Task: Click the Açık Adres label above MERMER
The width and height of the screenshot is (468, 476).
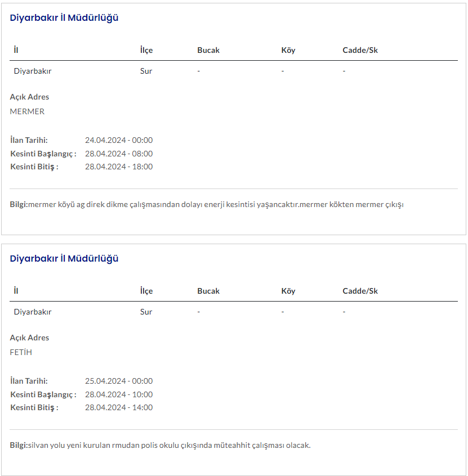Action: (29, 97)
